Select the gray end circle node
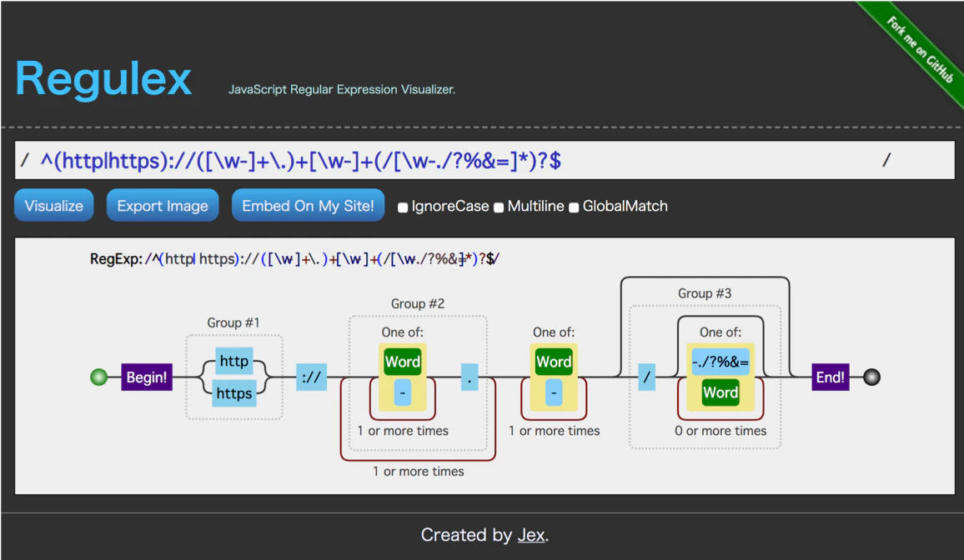 pyautogui.click(x=871, y=377)
